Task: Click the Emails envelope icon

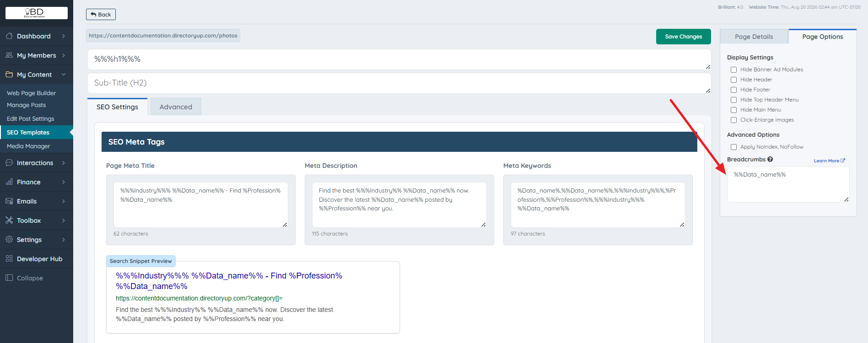Action: 9,201
